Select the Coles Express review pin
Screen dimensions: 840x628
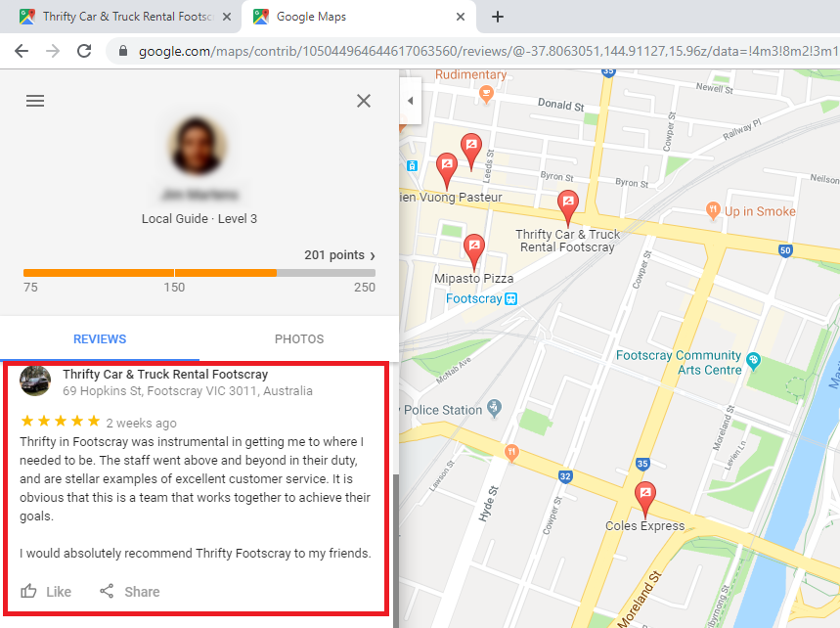coord(645,499)
